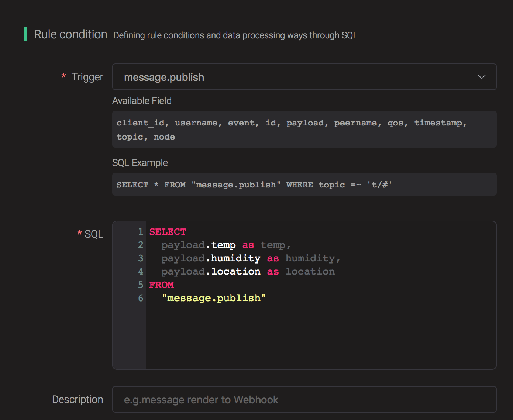Click the "message.publish" string in editor
513x420 pixels.
[214, 298]
